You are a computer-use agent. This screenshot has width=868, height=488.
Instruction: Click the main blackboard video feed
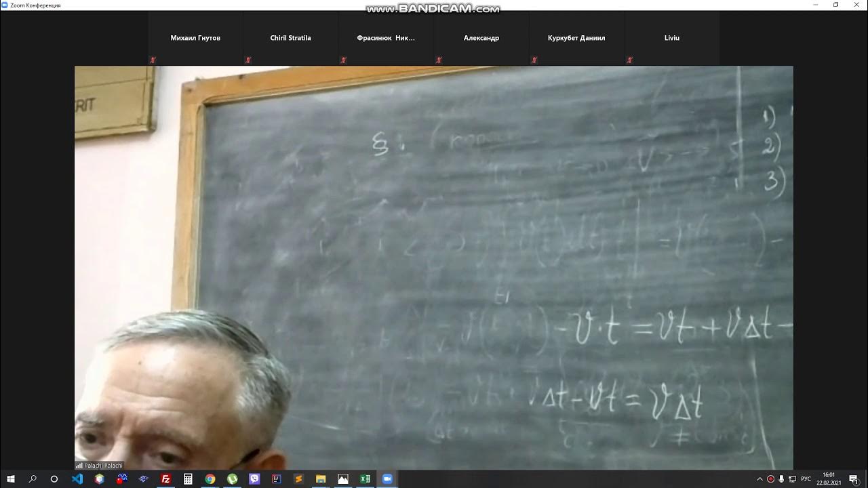(x=434, y=268)
